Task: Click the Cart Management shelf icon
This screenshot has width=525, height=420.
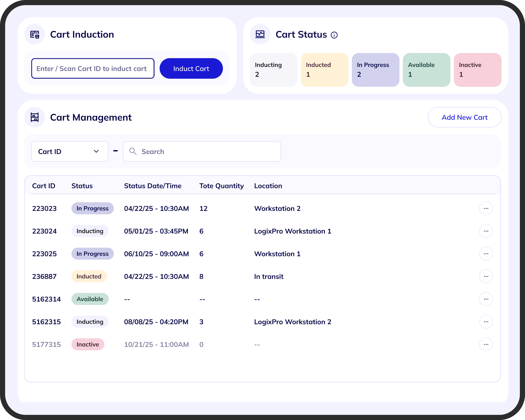Action: coord(35,117)
